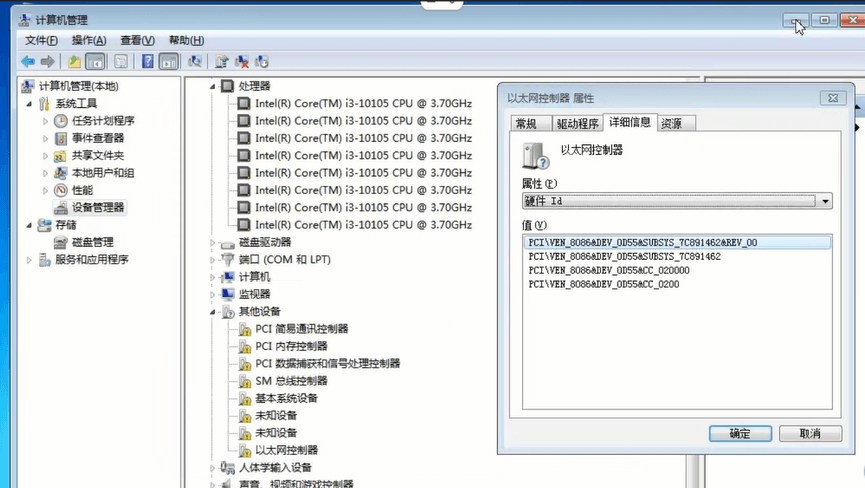Toggle the show/hide console tree icon
The image size is (865, 488).
pos(95,62)
